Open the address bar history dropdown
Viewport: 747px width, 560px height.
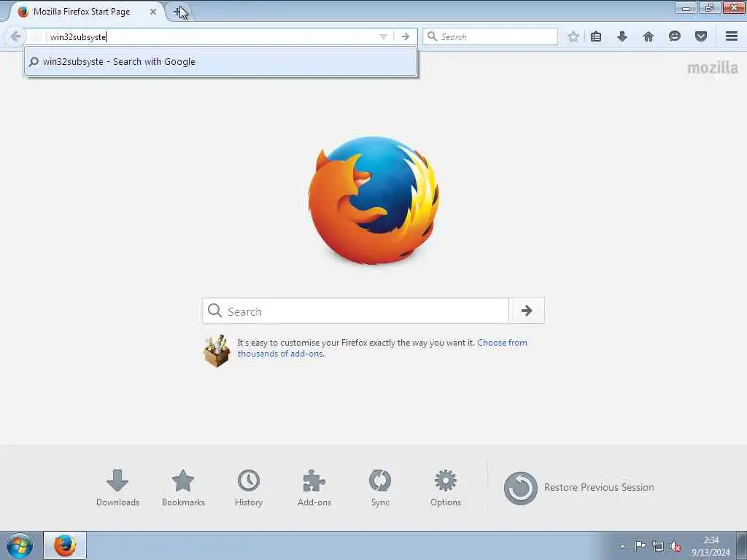383,36
